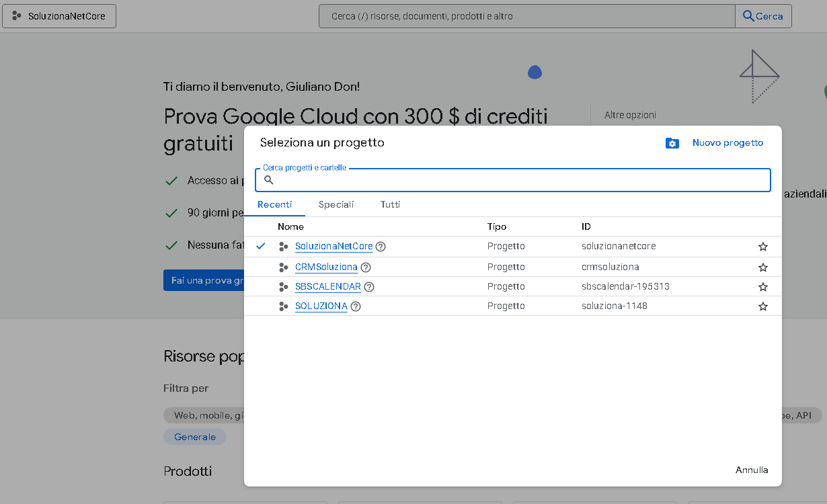Image resolution: width=827 pixels, height=504 pixels.
Task: Switch to the Speciali tab
Action: (336, 204)
